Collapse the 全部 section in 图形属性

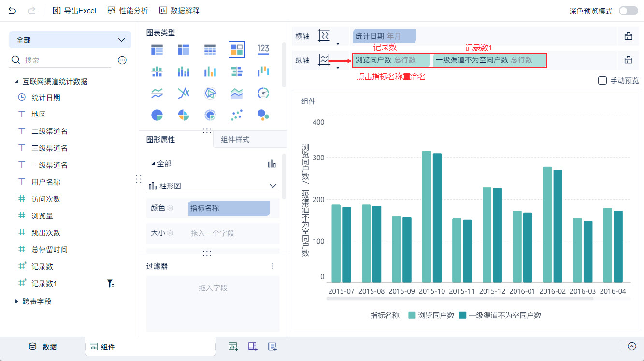(x=153, y=164)
